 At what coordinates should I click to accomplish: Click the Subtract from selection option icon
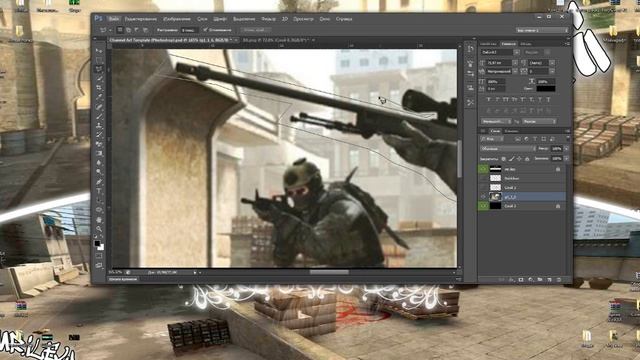tap(137, 30)
